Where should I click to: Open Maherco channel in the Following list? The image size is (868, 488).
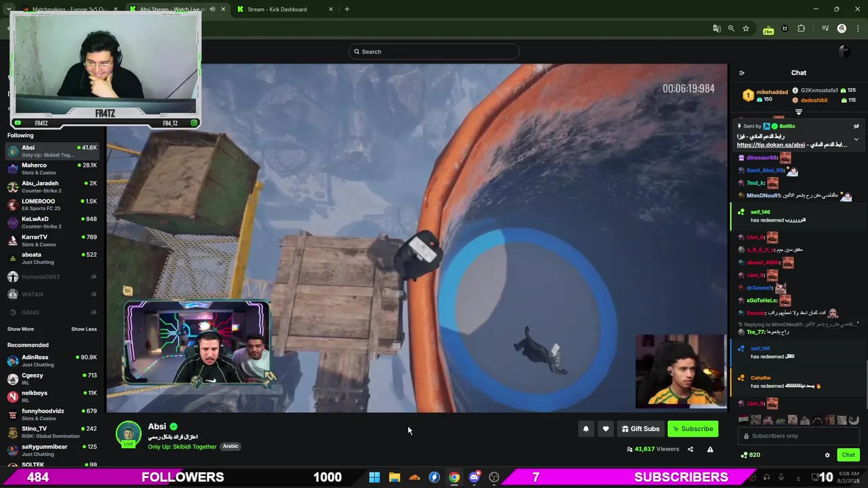[53, 168]
